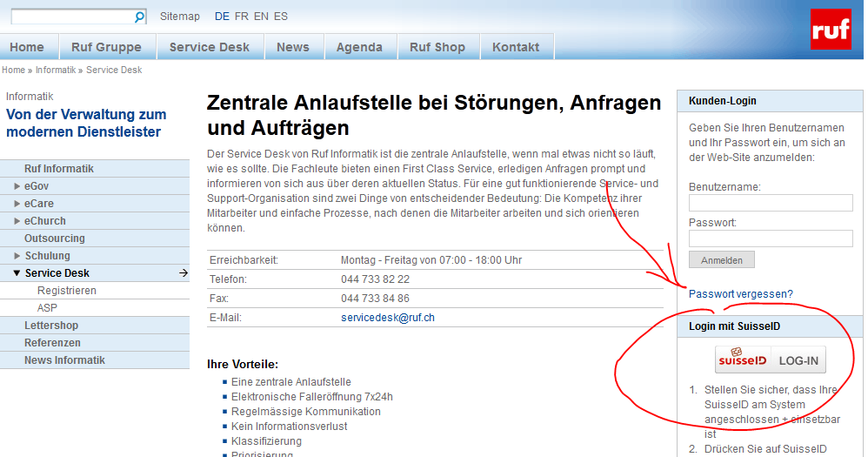Open Registrieren under Service Desk
Viewport: 868px width, 457px height.
66,291
